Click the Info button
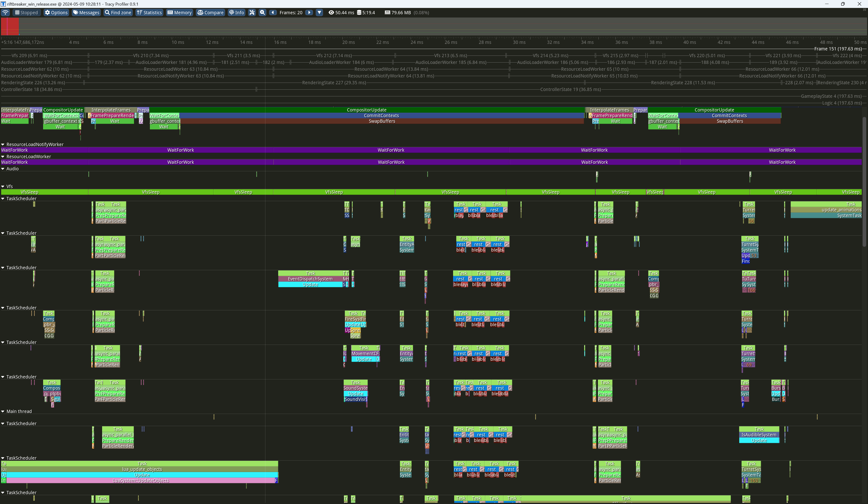The width and height of the screenshot is (868, 504). click(x=236, y=12)
